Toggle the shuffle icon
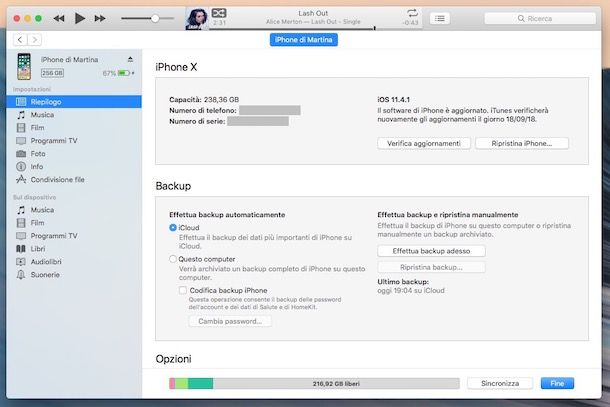The height and width of the screenshot is (407, 610). click(219, 13)
